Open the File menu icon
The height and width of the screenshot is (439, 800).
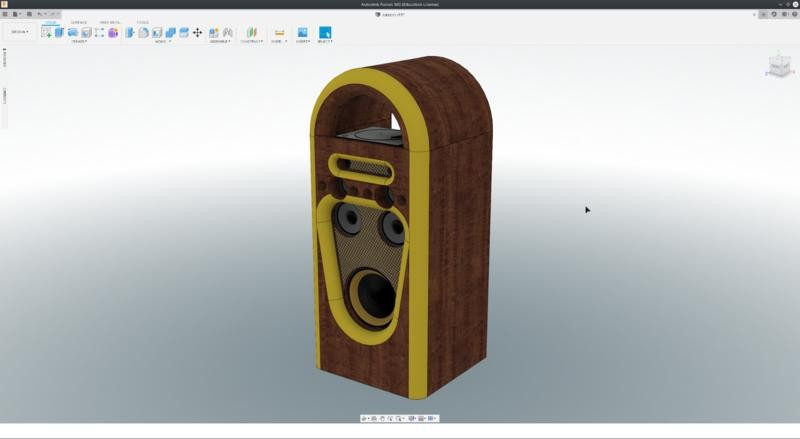pyautogui.click(x=17, y=14)
